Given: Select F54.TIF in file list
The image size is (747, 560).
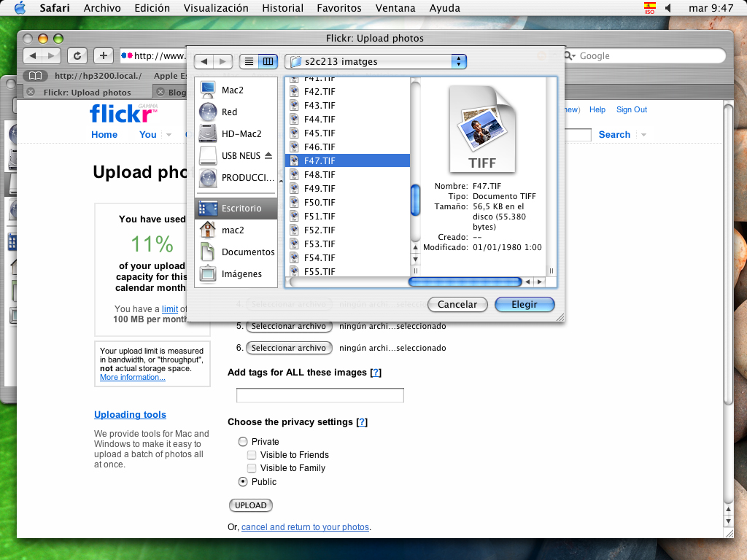Looking at the screenshot, I should 348,257.
